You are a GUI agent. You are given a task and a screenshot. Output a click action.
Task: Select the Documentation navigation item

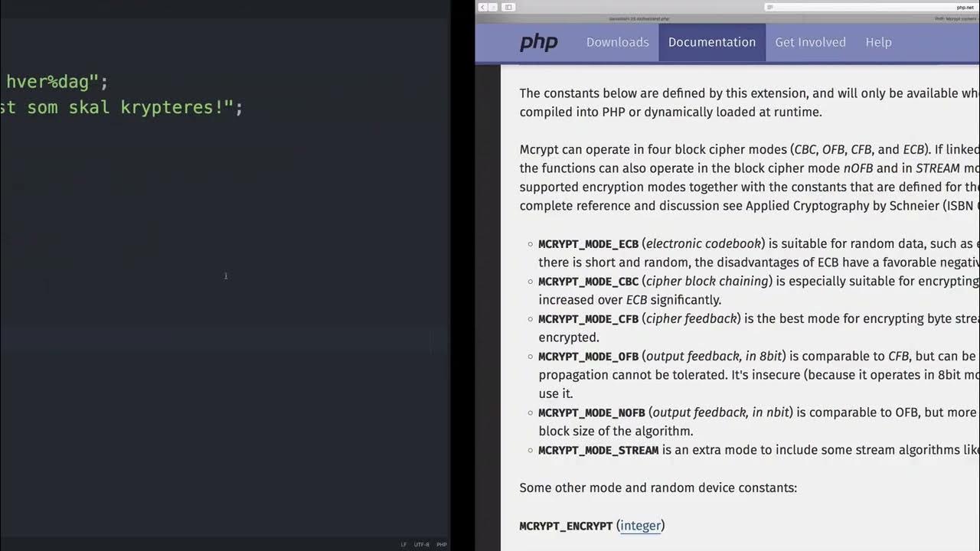pyautogui.click(x=711, y=42)
